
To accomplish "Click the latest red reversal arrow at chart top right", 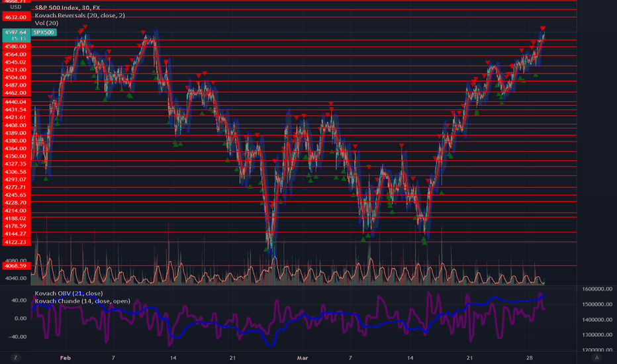I will (x=543, y=28).
